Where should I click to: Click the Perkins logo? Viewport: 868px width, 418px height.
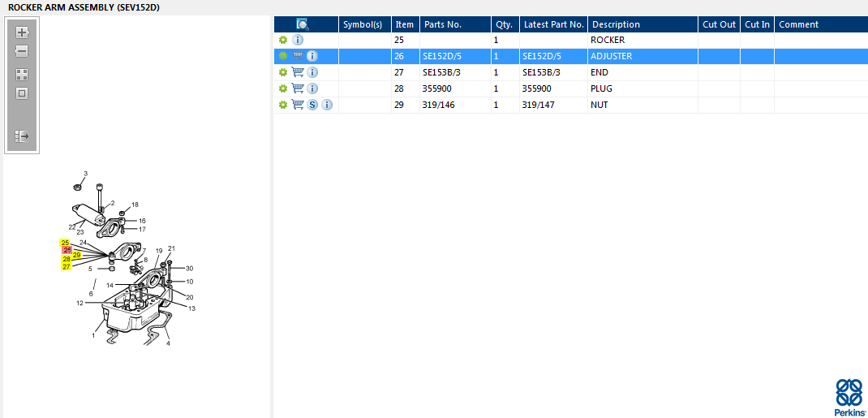tap(849, 397)
